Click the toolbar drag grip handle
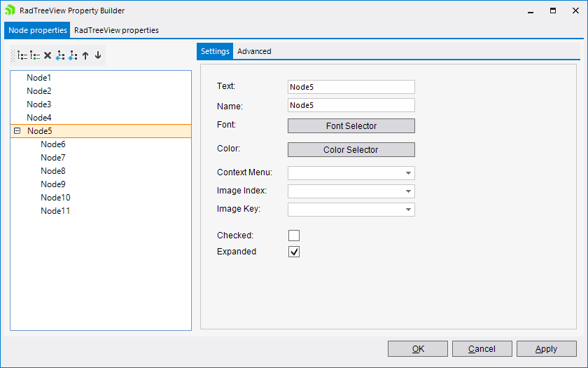 pyautogui.click(x=13, y=55)
